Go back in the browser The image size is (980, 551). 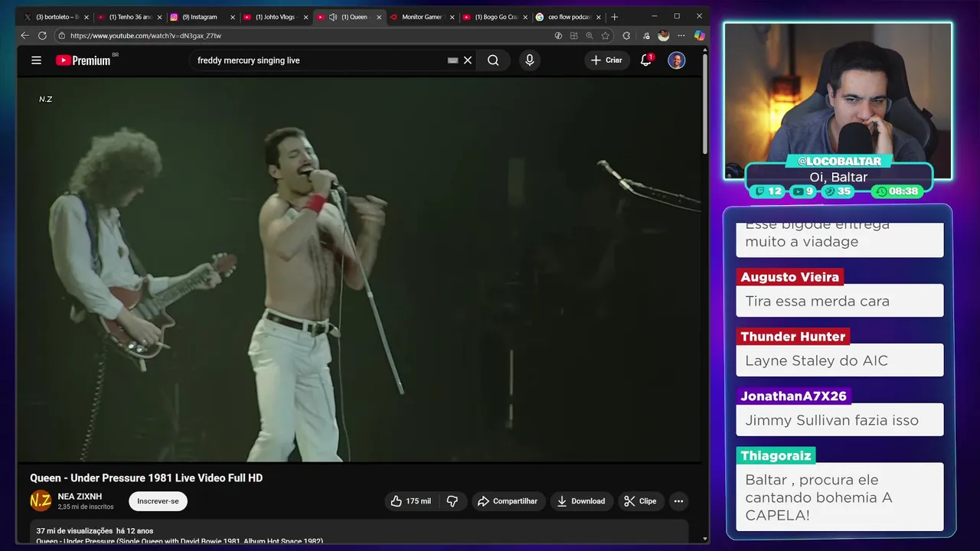24,35
